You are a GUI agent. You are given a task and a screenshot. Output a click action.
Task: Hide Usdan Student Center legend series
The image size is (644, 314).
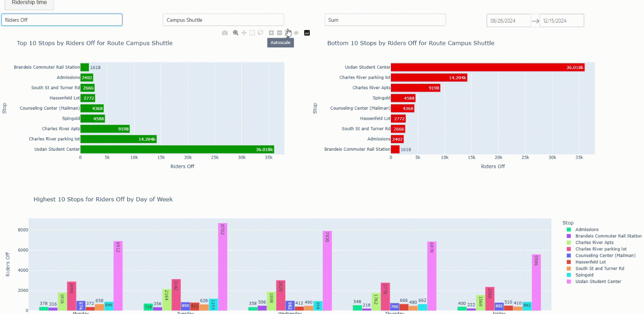click(x=598, y=281)
